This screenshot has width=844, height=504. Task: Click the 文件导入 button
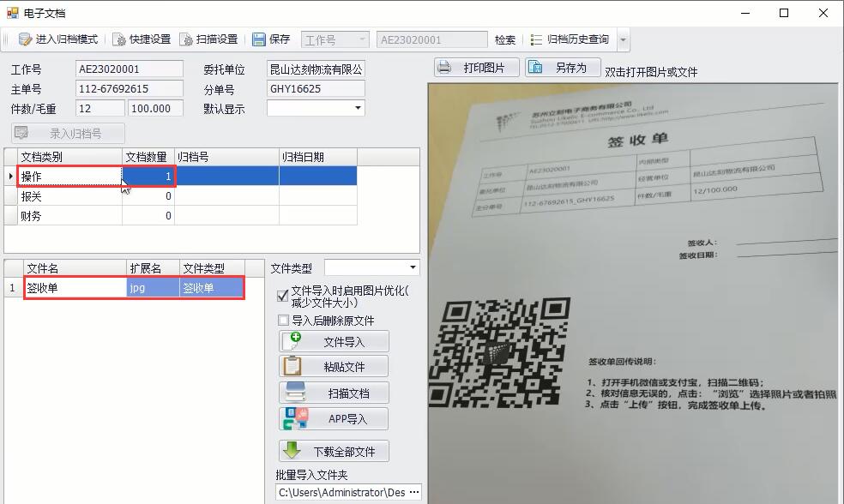[x=334, y=342]
